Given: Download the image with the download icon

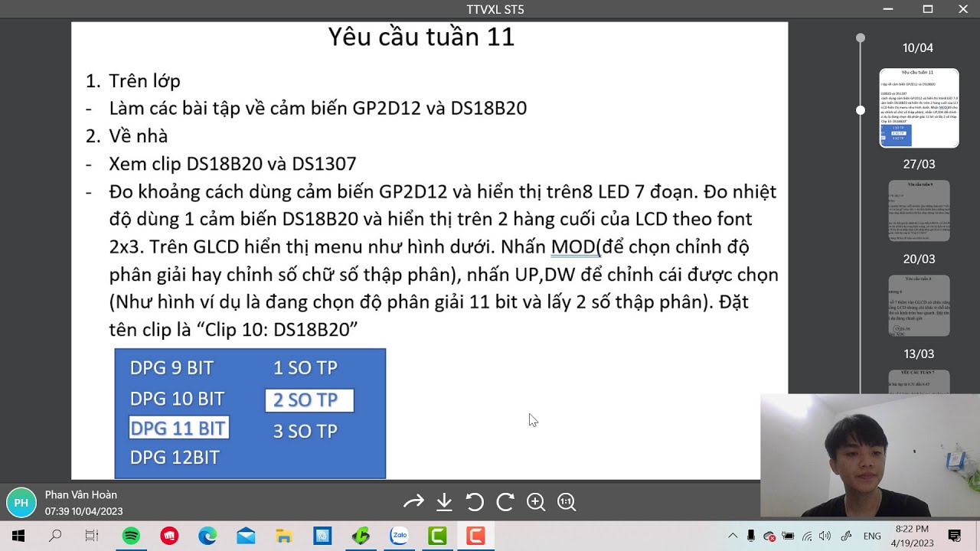Looking at the screenshot, I should (444, 502).
